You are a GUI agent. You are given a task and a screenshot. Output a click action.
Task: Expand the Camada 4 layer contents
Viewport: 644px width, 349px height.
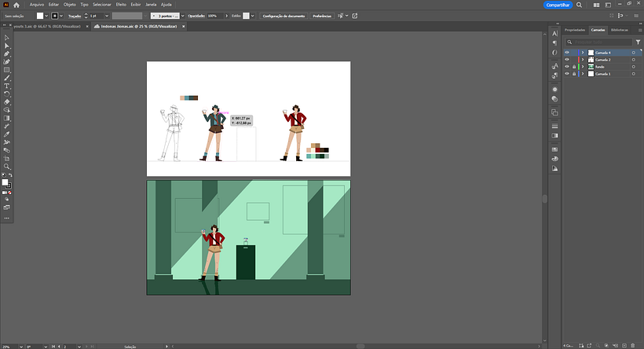[582, 53]
